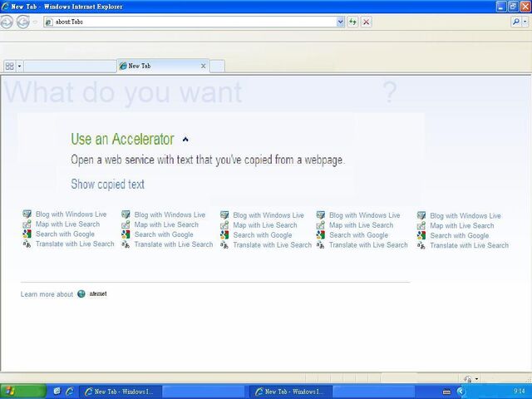The width and height of the screenshot is (532, 399).
Task: Click the zoom level icon in status bar
Action: [x=468, y=379]
